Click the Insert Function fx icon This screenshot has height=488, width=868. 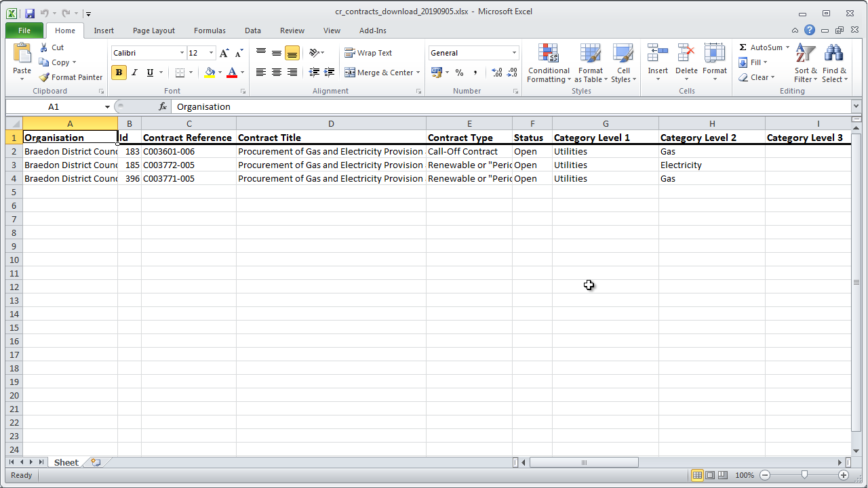[163, 106]
